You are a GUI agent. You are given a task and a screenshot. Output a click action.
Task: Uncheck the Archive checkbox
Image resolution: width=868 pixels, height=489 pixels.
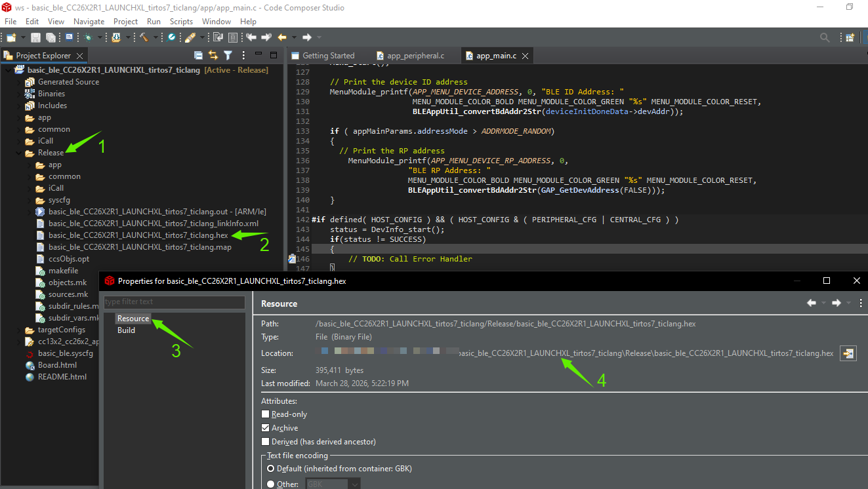(265, 428)
